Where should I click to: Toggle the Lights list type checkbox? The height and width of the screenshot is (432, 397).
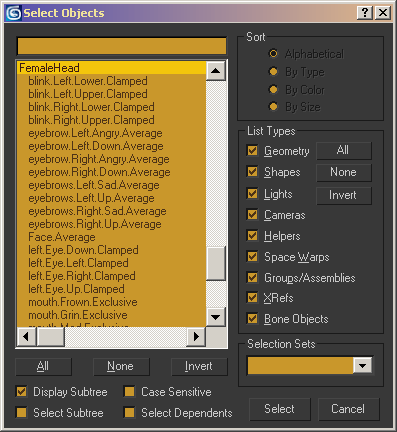(252, 194)
